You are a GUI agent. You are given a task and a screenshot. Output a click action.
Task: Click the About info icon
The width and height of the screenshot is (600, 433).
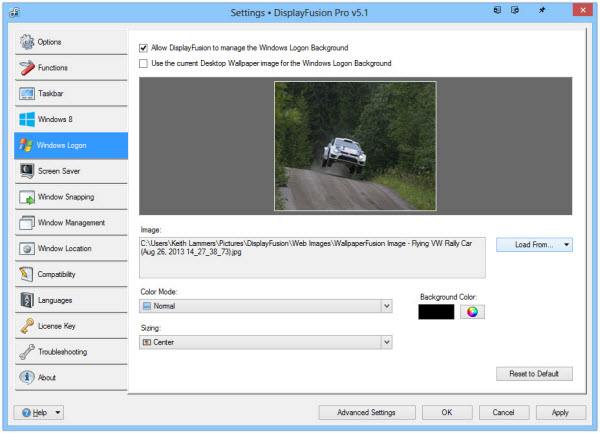tap(27, 378)
